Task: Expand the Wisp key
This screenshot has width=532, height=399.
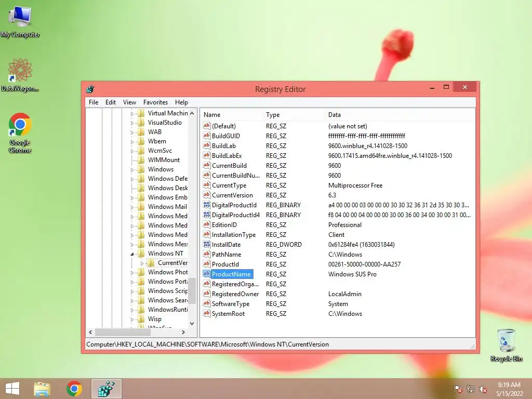Action: [x=132, y=320]
